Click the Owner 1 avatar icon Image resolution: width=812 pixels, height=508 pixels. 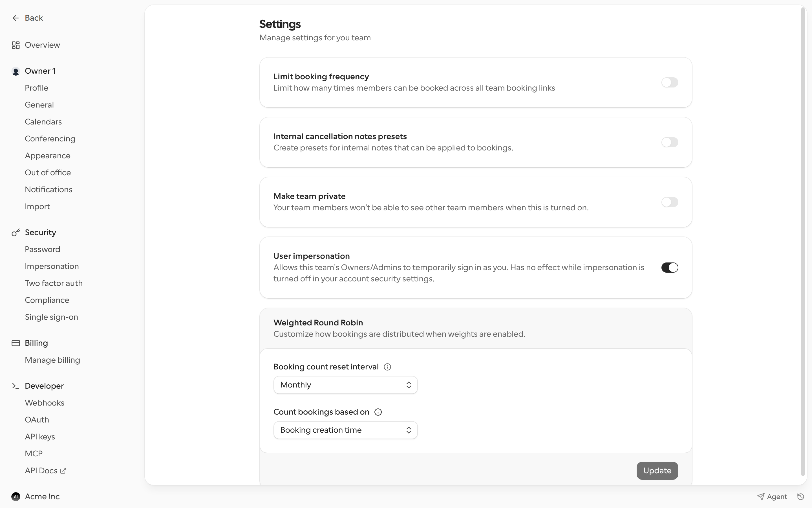click(x=16, y=71)
